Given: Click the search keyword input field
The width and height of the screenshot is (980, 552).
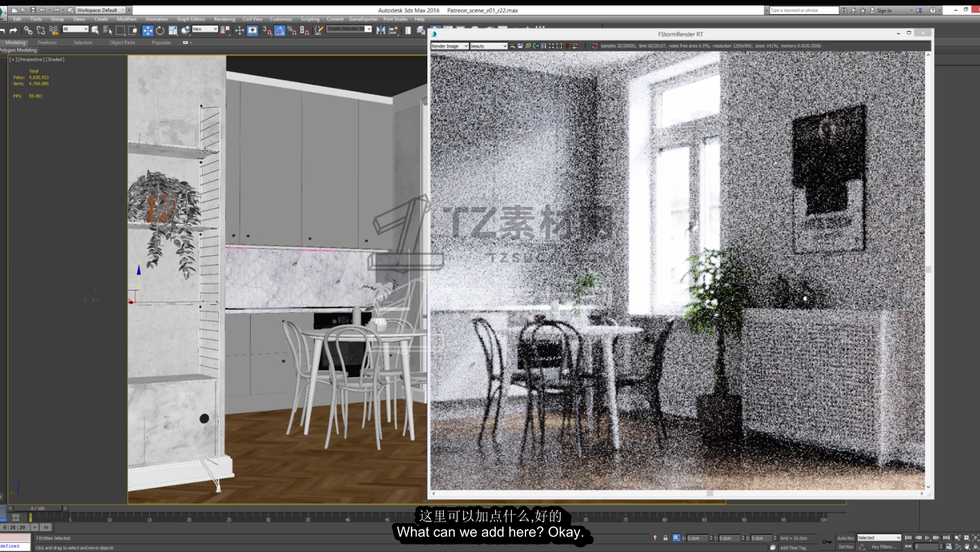Looking at the screenshot, I should [x=804, y=10].
